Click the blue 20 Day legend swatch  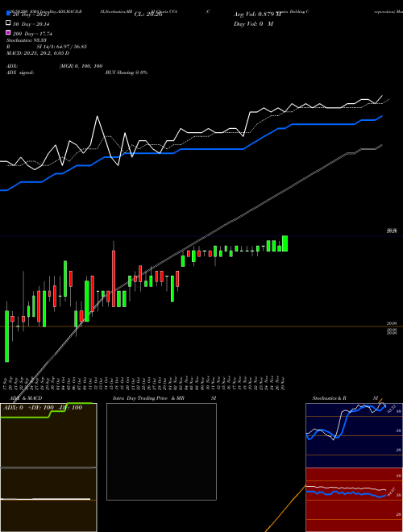pyautogui.click(x=8, y=14)
